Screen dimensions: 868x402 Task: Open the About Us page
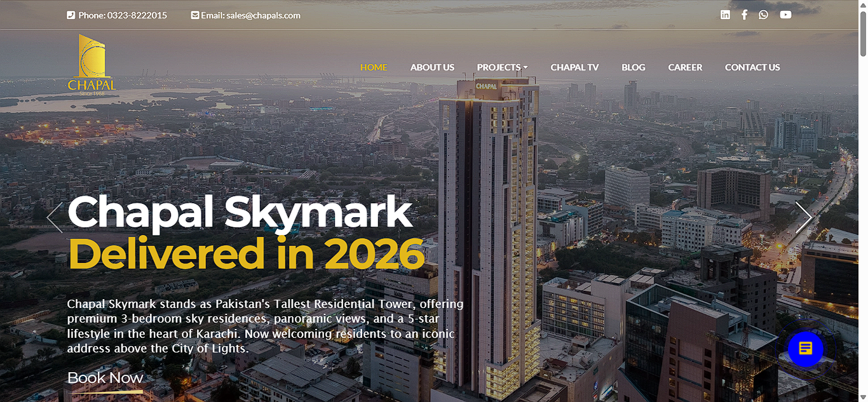click(432, 67)
